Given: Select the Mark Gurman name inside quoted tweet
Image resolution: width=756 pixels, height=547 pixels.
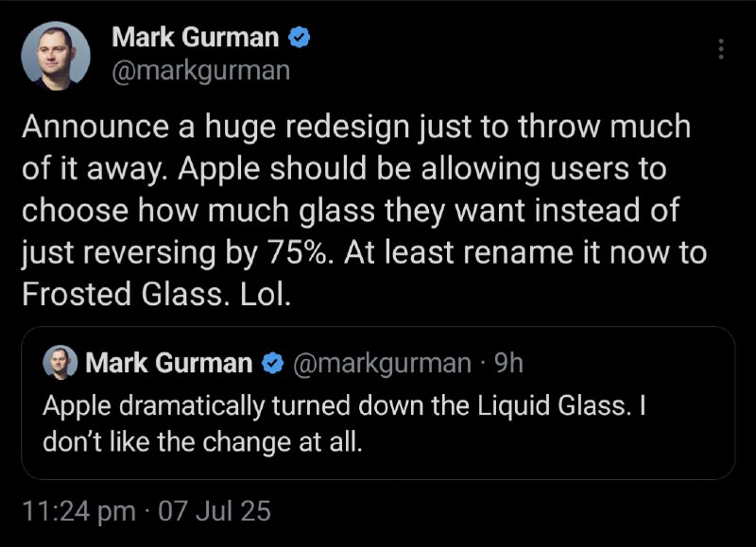Looking at the screenshot, I should click(169, 363).
